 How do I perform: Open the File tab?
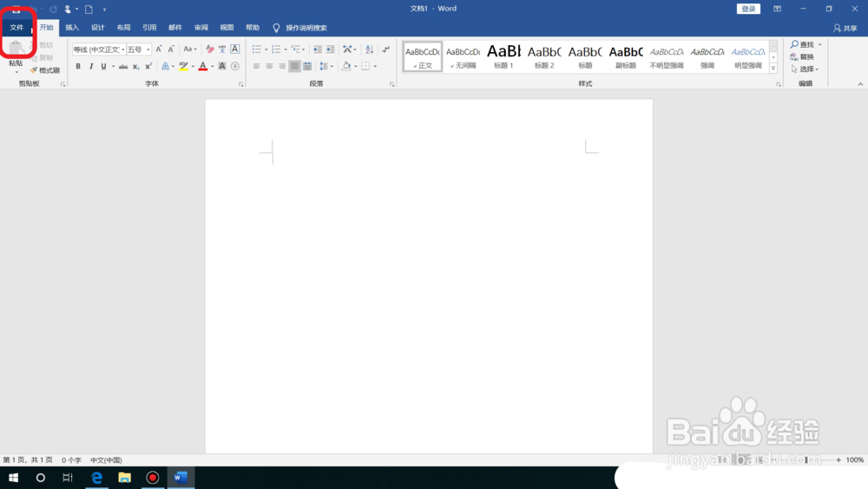click(16, 27)
